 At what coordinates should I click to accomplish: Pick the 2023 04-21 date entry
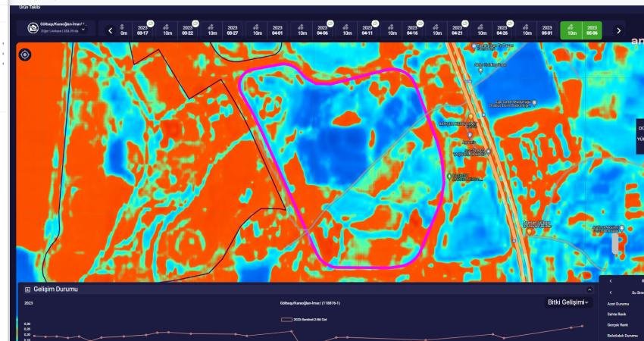457,30
